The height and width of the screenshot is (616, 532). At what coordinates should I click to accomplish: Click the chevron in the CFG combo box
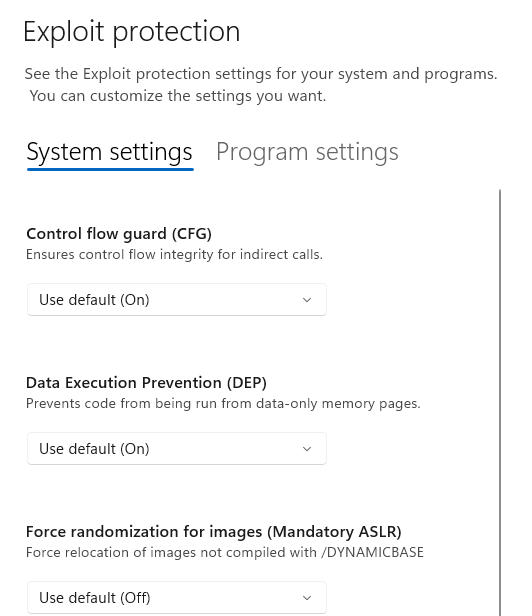[307, 300]
